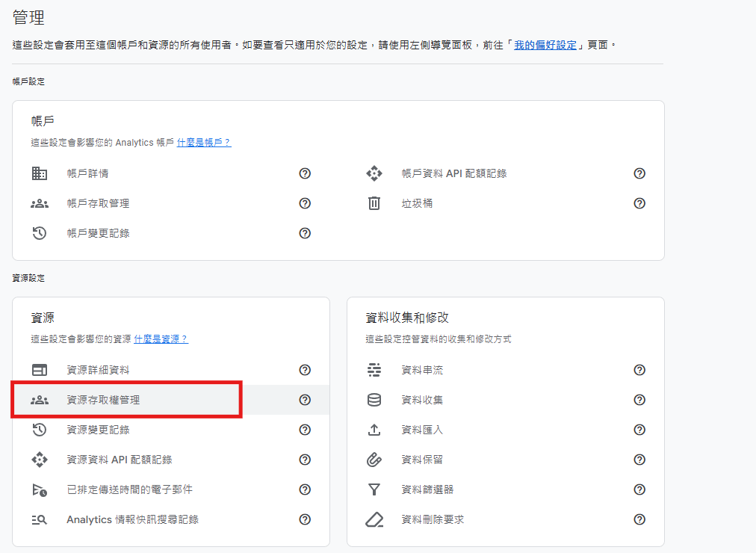
Task: Click the 垃圾桶 trash can icon
Action: (x=374, y=203)
